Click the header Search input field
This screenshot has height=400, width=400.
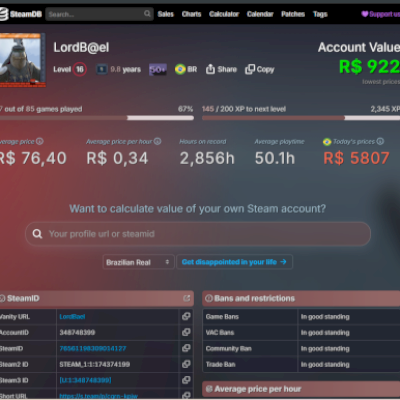(x=99, y=14)
